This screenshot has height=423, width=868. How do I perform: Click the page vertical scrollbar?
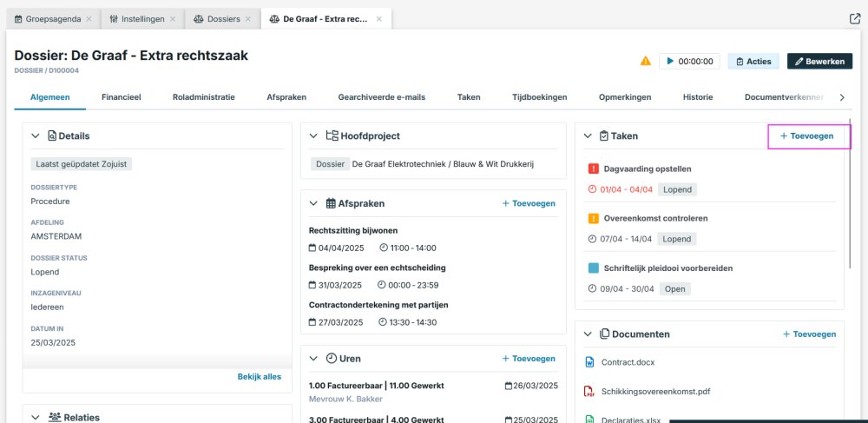851,194
